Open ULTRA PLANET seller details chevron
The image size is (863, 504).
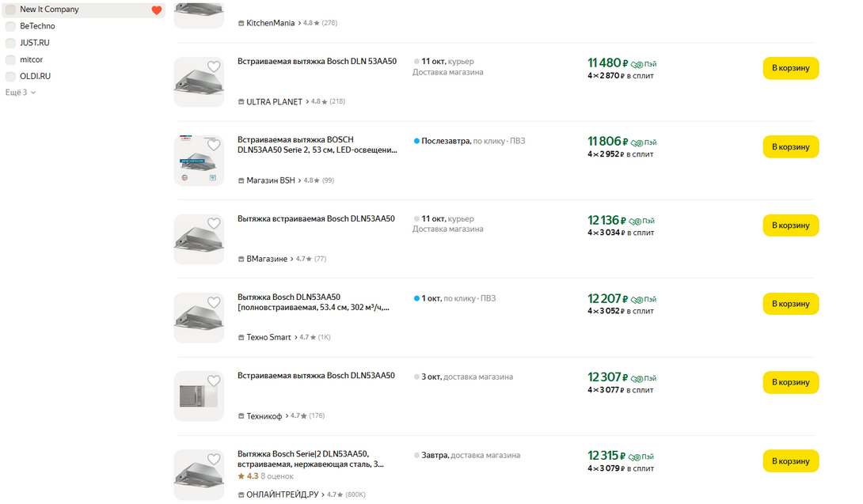307,102
